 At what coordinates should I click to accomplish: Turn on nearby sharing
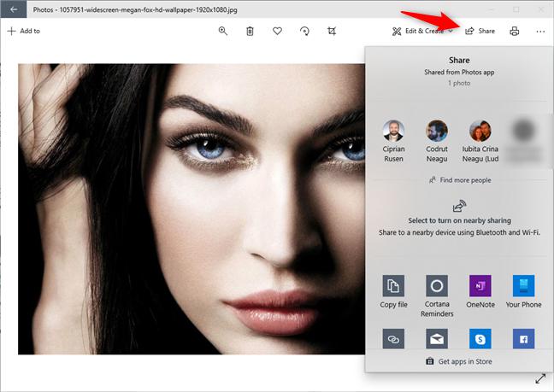pyautogui.click(x=459, y=219)
